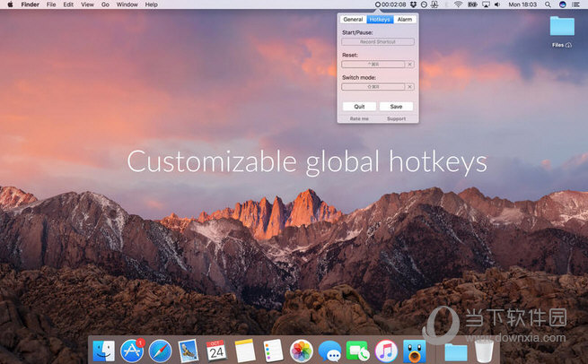588x364 pixels.
Task: Open Safari browser in dock
Action: [160, 351]
